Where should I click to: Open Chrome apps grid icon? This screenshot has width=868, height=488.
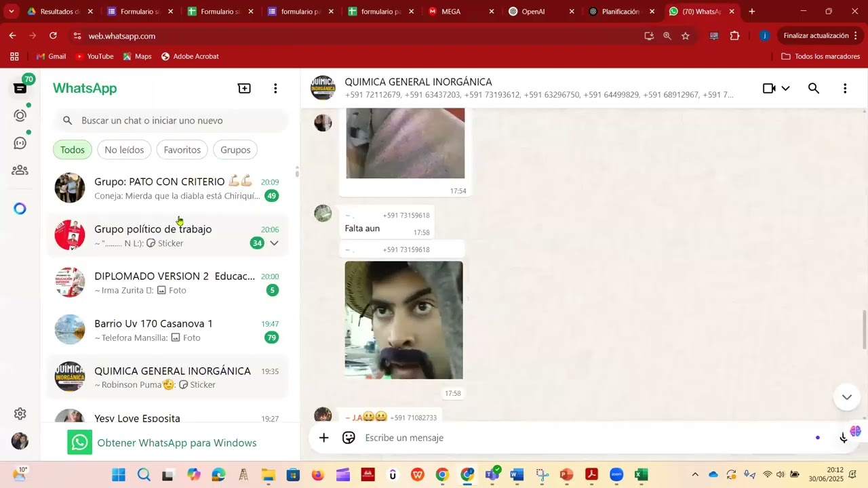(x=14, y=56)
